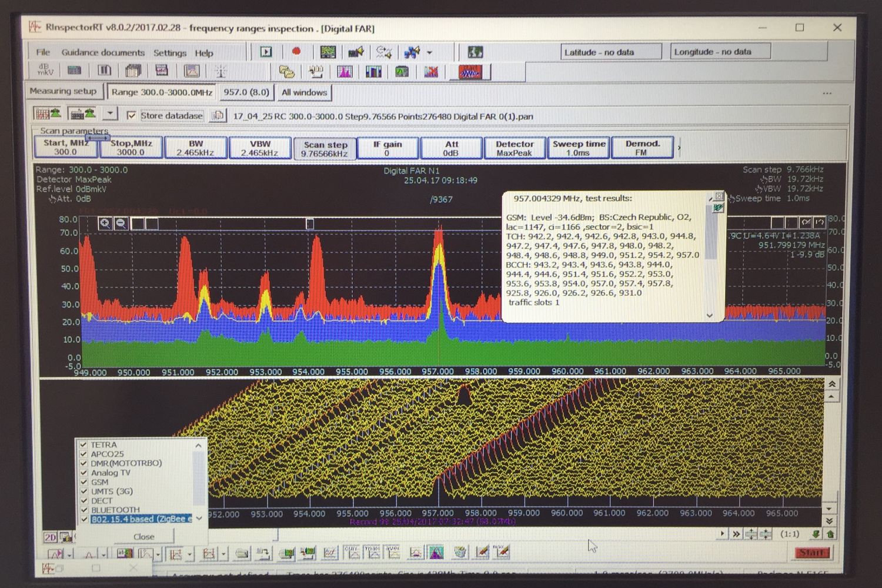
Task: Toggle the 2D view button
Action: (x=51, y=537)
